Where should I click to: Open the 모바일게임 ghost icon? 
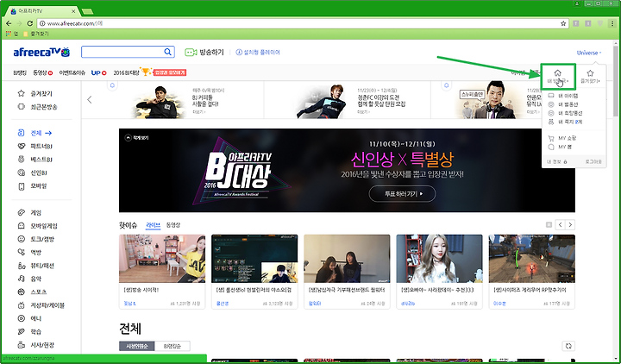21,226
